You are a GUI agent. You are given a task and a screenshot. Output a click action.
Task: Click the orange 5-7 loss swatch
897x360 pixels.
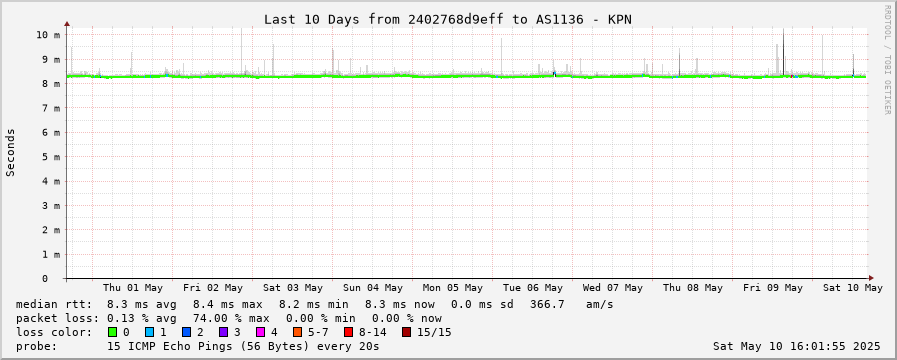pos(297,332)
